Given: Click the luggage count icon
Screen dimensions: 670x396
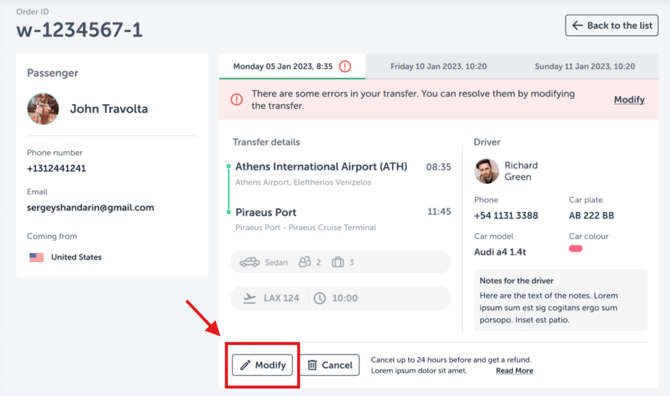Looking at the screenshot, I should [338, 262].
